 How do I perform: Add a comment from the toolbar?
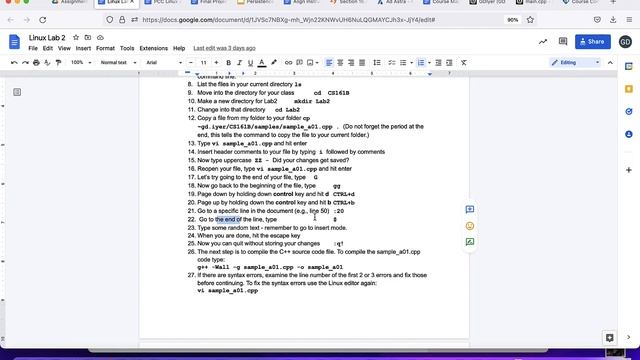click(299, 62)
